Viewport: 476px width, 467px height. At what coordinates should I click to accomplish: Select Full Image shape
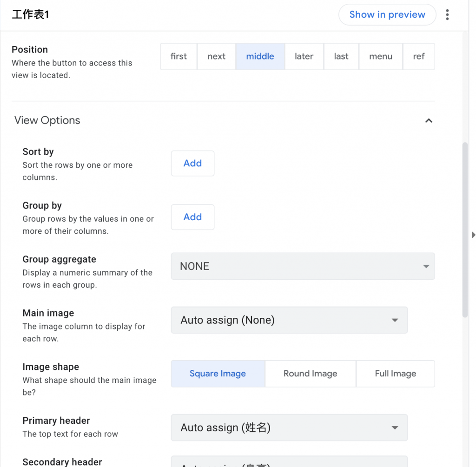coord(396,374)
